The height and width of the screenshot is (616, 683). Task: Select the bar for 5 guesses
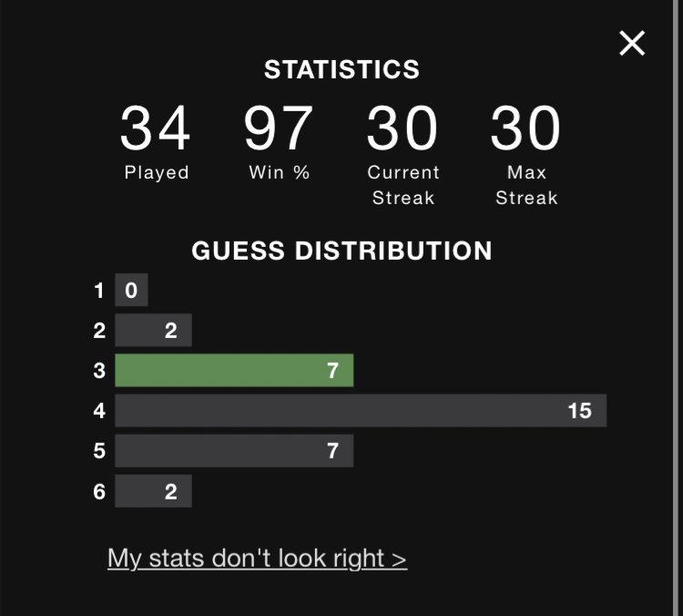[234, 450]
